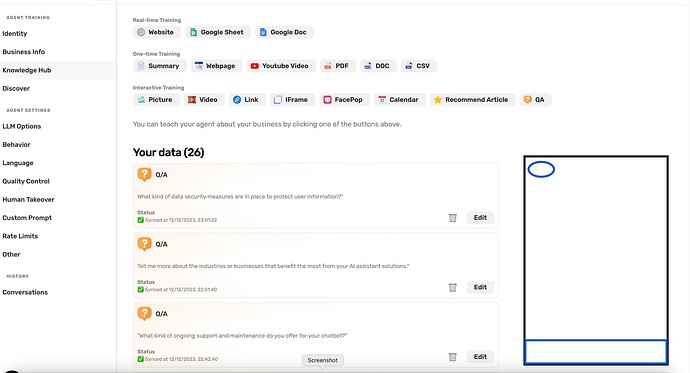Delete the data security Q/A entry
Image resolution: width=690 pixels, height=373 pixels.
tap(452, 218)
